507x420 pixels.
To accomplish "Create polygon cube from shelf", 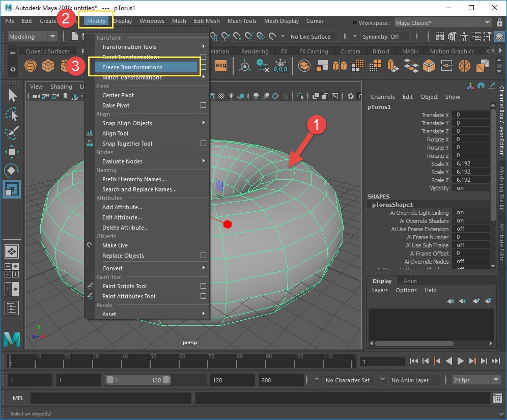I will coord(48,66).
